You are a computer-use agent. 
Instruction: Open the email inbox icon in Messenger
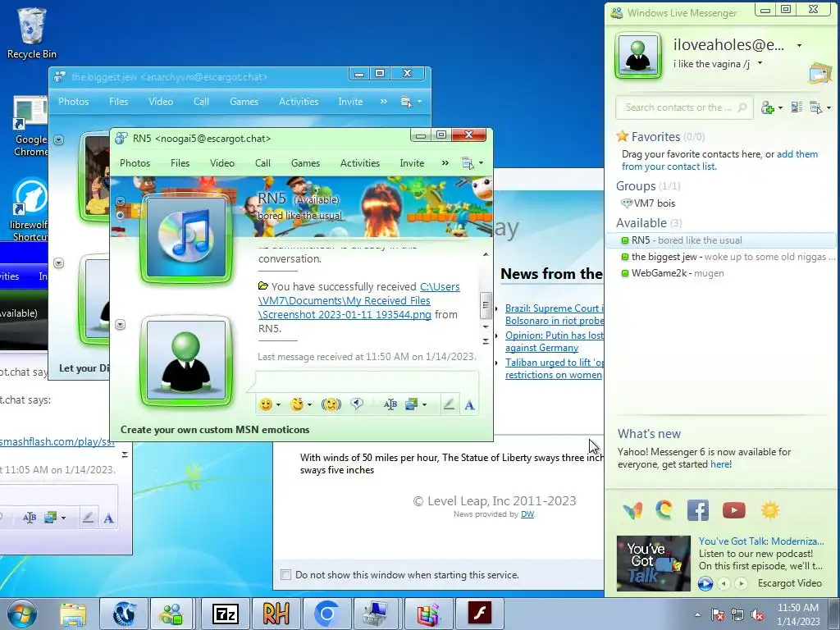coord(819,73)
